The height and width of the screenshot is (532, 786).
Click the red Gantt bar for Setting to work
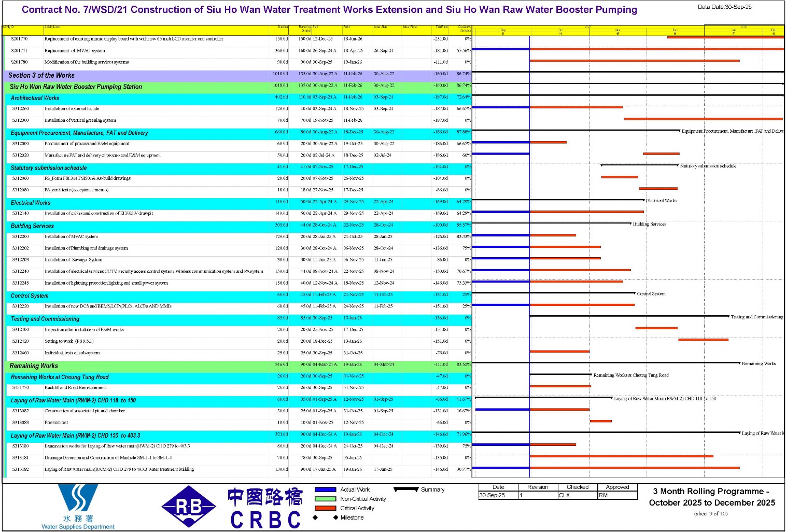(x=704, y=340)
